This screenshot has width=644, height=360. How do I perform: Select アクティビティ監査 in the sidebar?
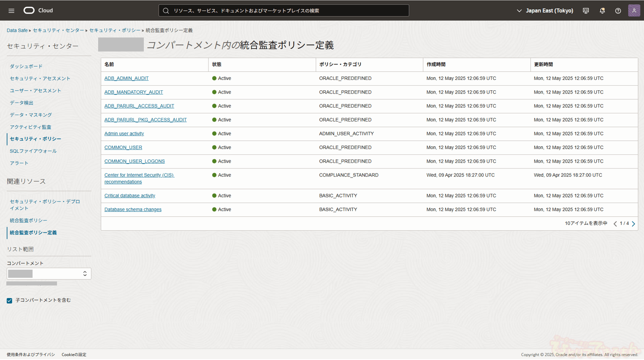(x=30, y=127)
